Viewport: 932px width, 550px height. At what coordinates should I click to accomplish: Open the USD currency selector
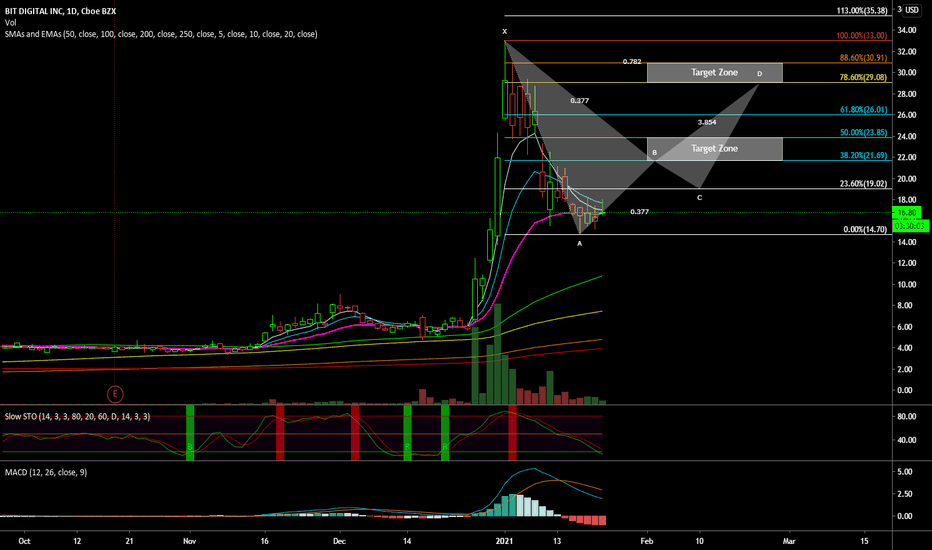(x=911, y=10)
